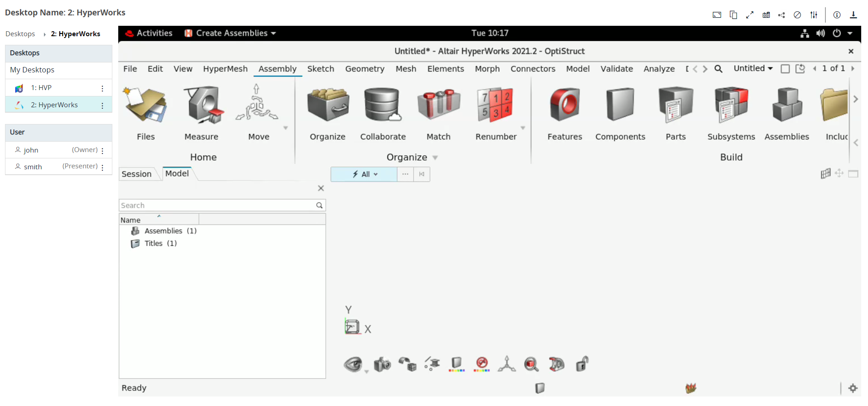Open the Edit menu
868x406 pixels.
[155, 69]
